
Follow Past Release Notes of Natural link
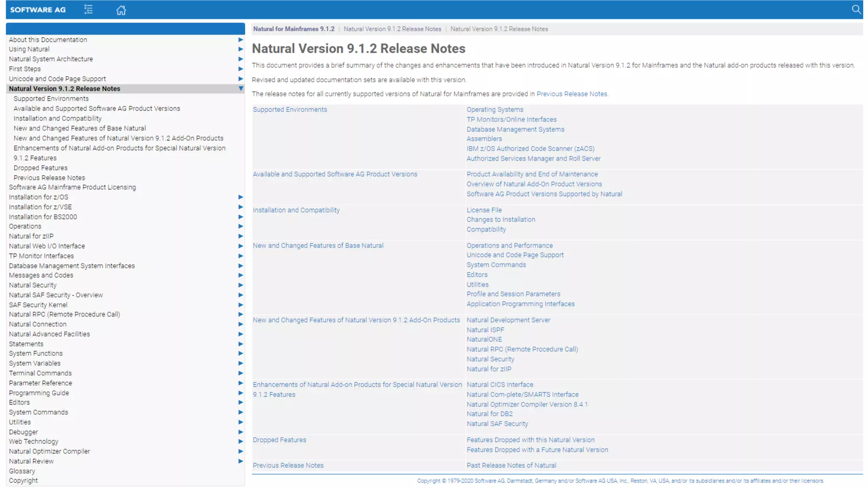(511, 465)
